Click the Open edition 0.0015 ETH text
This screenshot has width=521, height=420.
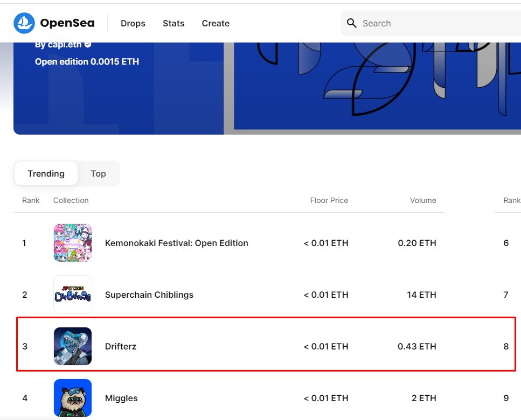87,62
